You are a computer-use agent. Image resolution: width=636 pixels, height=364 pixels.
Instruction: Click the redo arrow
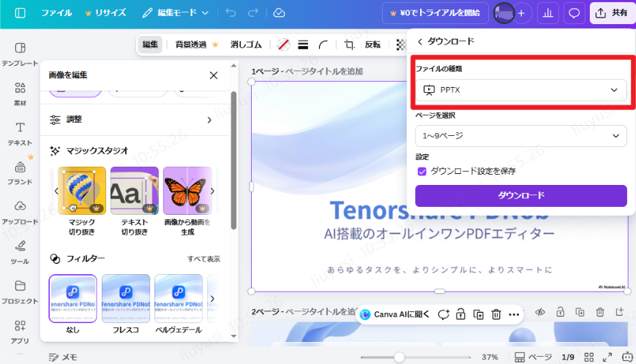pyautogui.click(x=253, y=13)
